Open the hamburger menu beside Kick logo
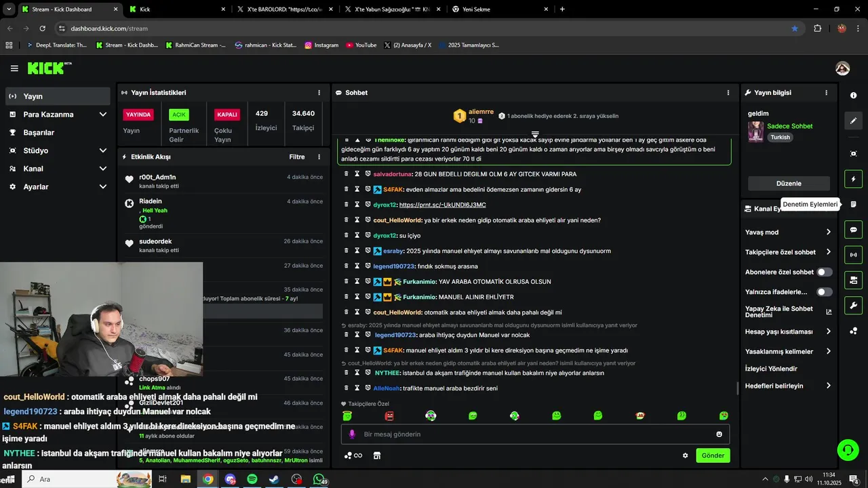 [14, 68]
